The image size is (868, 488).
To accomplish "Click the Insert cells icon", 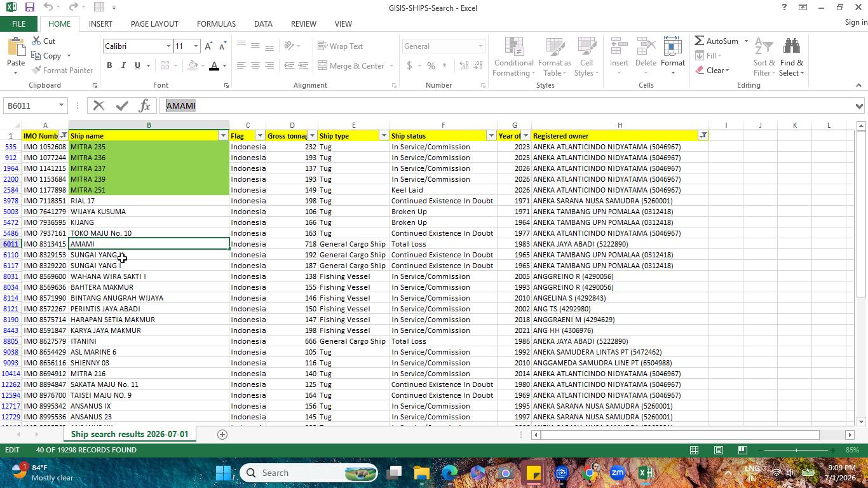I will coord(619,47).
